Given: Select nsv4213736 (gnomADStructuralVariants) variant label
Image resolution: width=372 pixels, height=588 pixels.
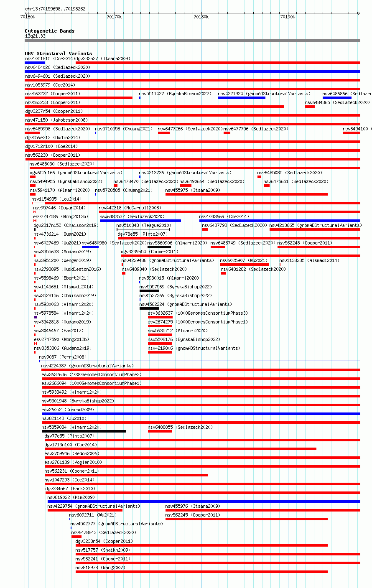Looking at the screenshot, I should coord(185,173).
